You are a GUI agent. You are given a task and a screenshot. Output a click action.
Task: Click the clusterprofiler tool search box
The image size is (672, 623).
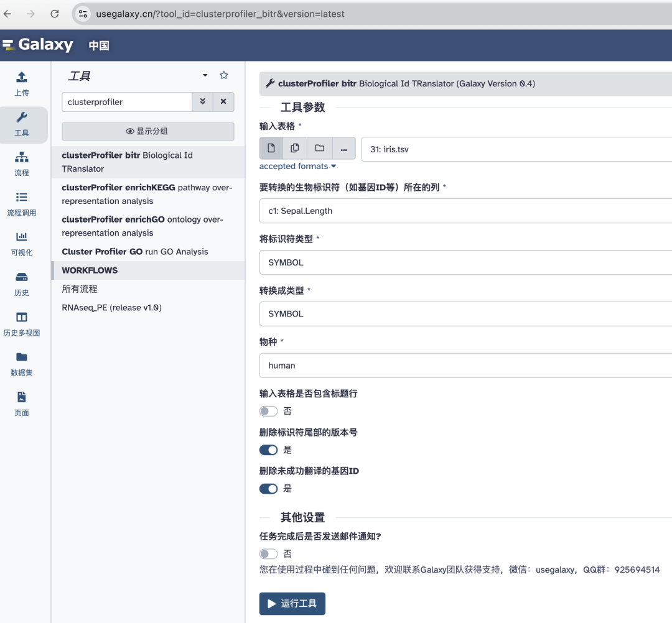point(127,102)
